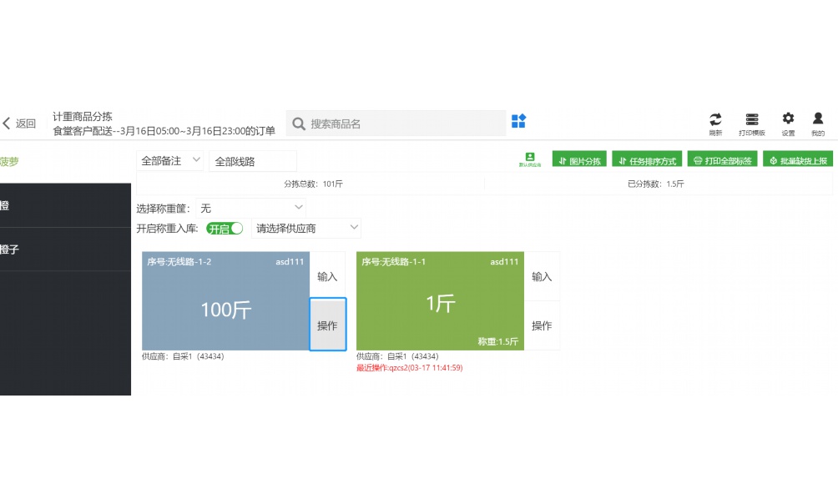The width and height of the screenshot is (838, 504).
Task: Switch to 图片分拣 picture sorting mode
Action: (581, 159)
